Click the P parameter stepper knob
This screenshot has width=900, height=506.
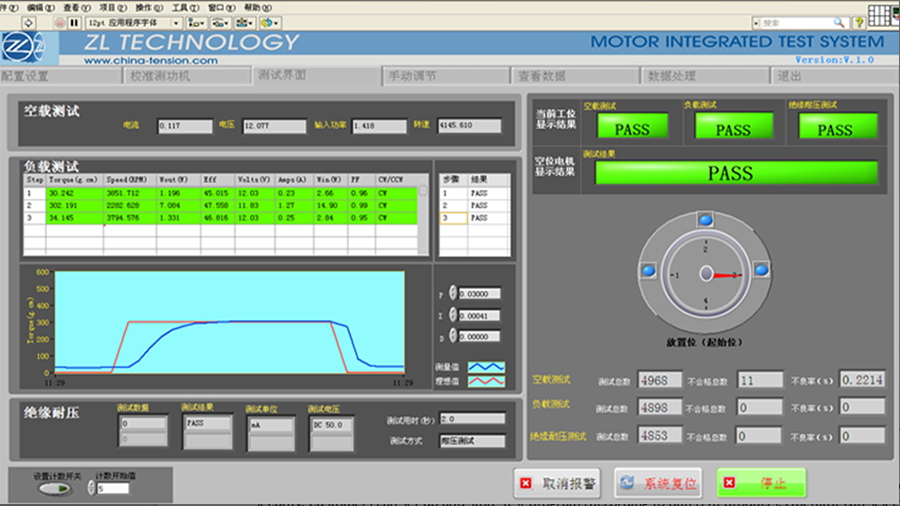click(453, 294)
